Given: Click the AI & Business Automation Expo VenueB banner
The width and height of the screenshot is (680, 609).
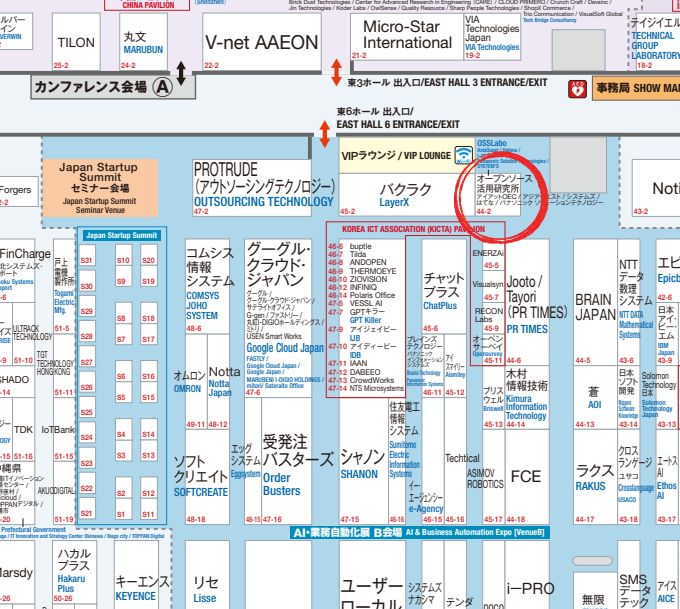Looking at the screenshot, I should tap(419, 532).
